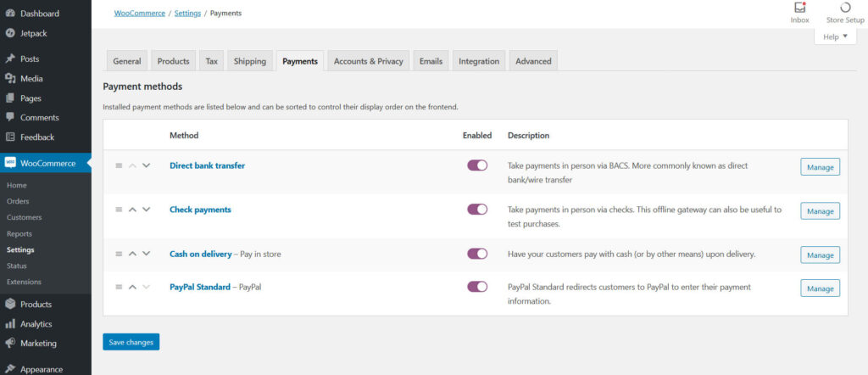This screenshot has width=868, height=375.
Task: Open Analytics in the admin sidebar
Action: (x=36, y=324)
